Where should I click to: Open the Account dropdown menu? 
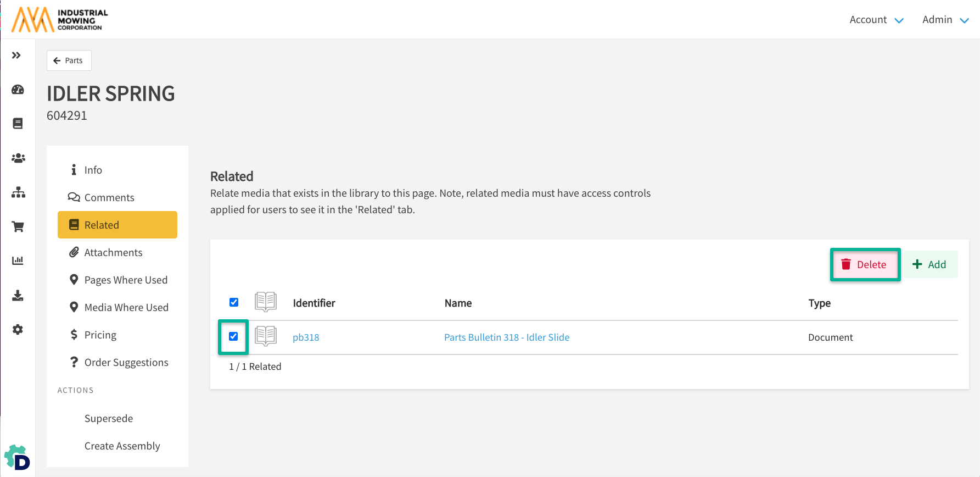pos(876,20)
